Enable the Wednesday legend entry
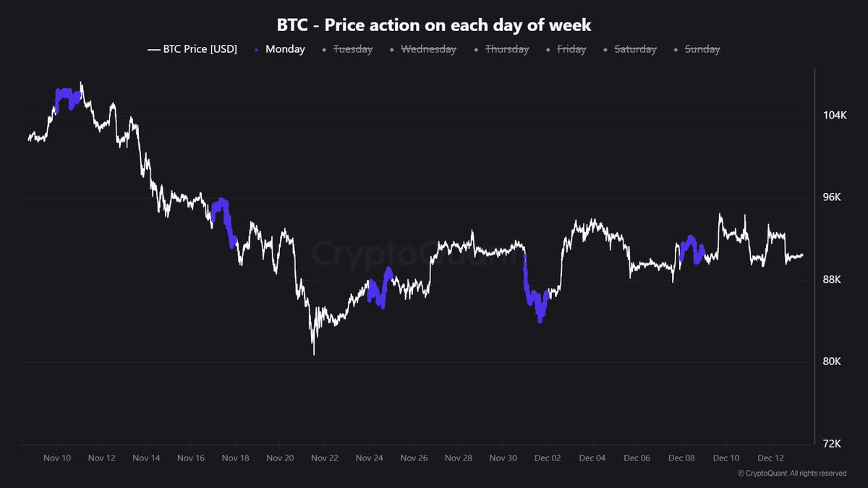The image size is (868, 488). click(422, 49)
